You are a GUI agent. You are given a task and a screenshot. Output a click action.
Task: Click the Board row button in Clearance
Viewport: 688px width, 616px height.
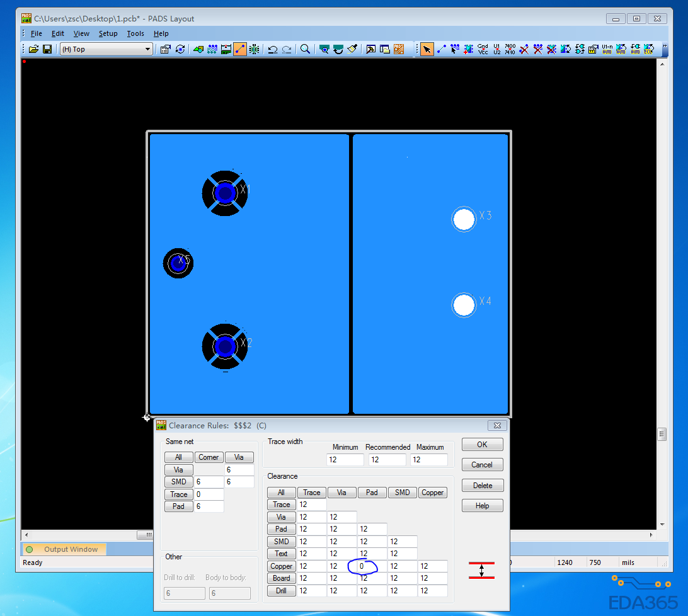click(281, 578)
